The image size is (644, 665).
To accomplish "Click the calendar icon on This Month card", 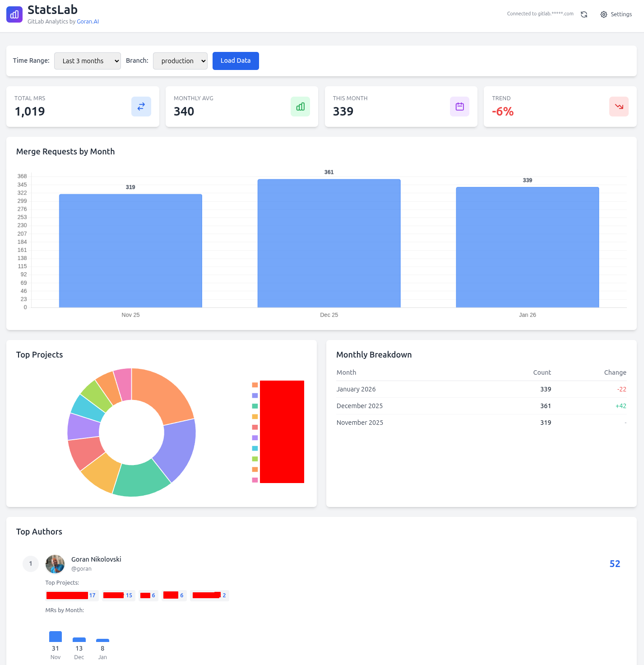I will click(459, 107).
